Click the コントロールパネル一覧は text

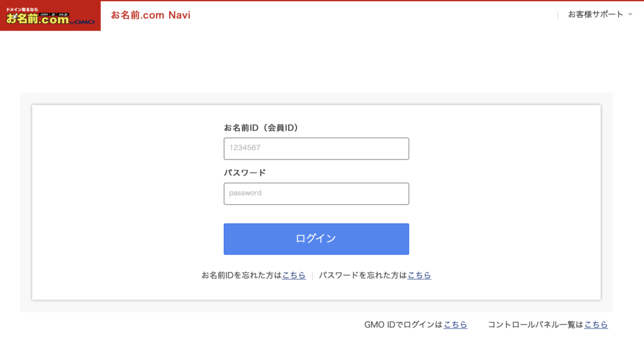(536, 325)
